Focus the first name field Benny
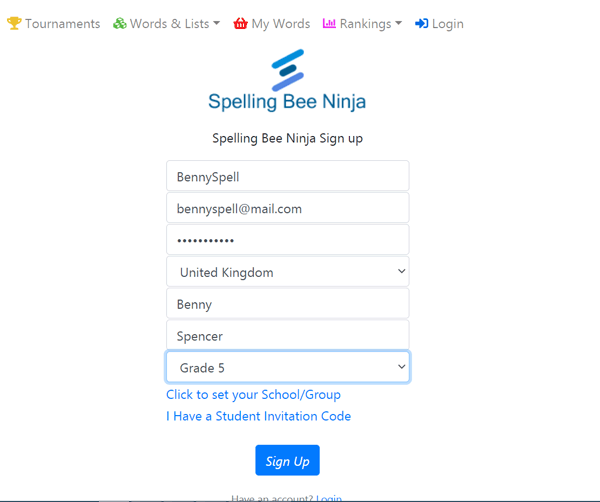Viewport: 600px width, 502px height. tap(288, 303)
